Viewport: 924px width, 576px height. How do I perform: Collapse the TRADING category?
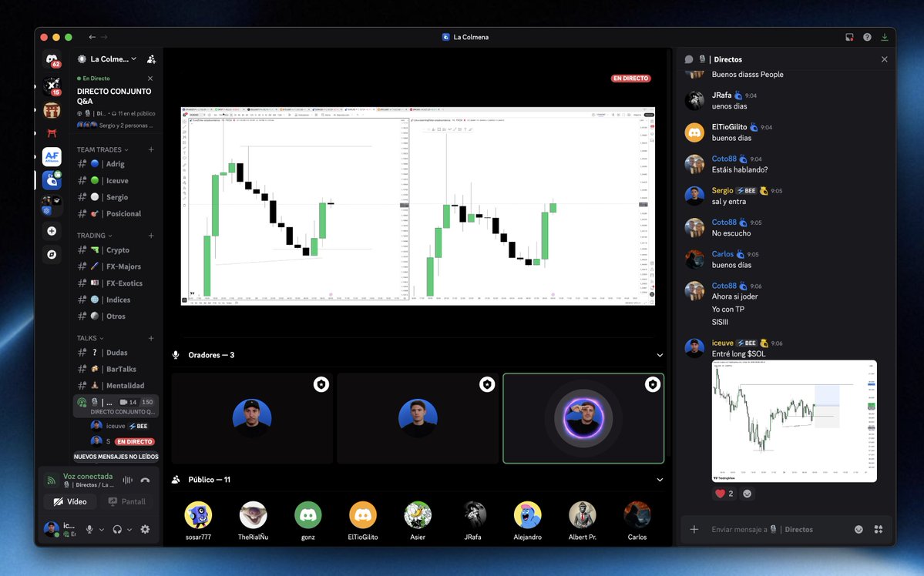[x=94, y=236]
